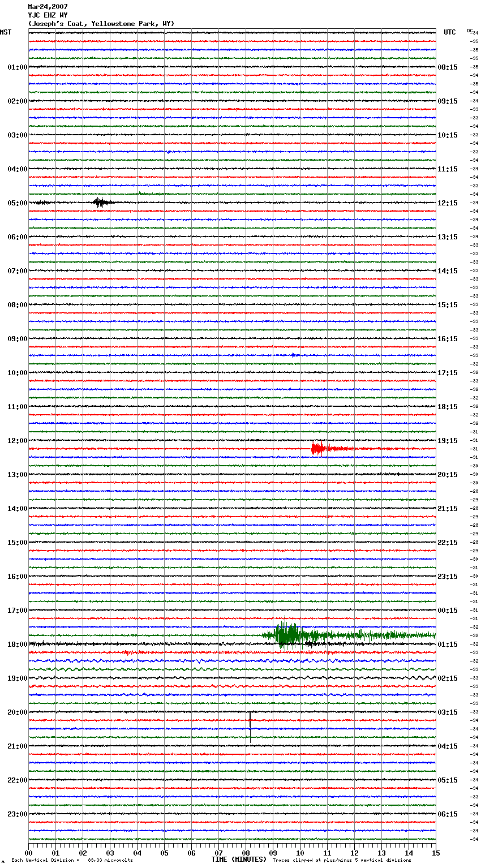Click the UTC timezone header

pos(450,32)
